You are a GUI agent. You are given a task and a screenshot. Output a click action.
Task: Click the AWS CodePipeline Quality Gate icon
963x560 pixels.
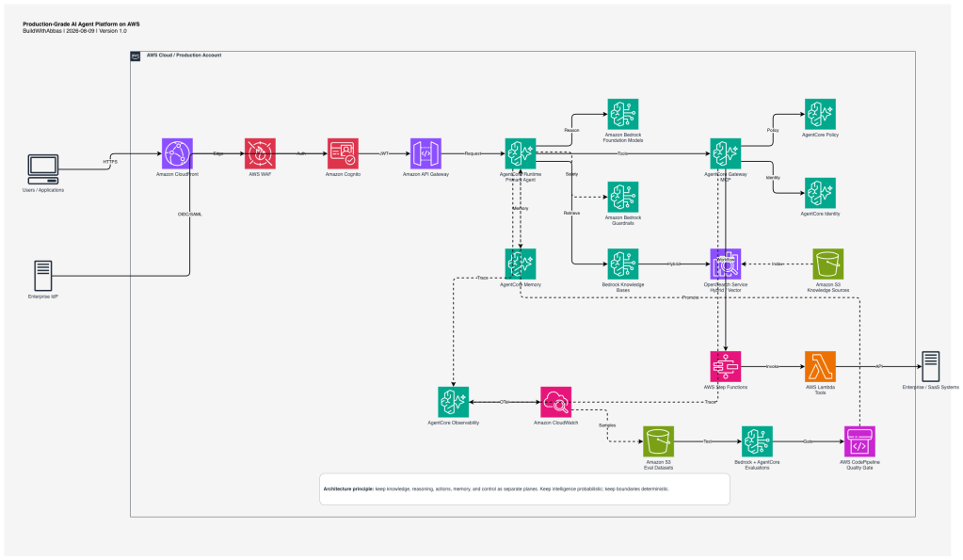(x=859, y=441)
